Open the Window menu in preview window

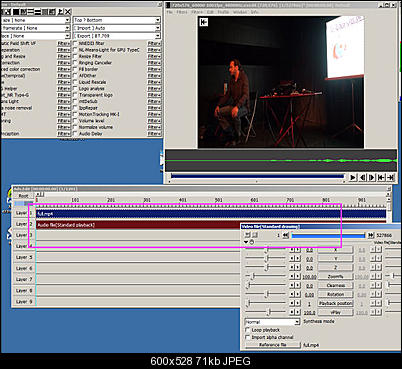[x=240, y=12]
